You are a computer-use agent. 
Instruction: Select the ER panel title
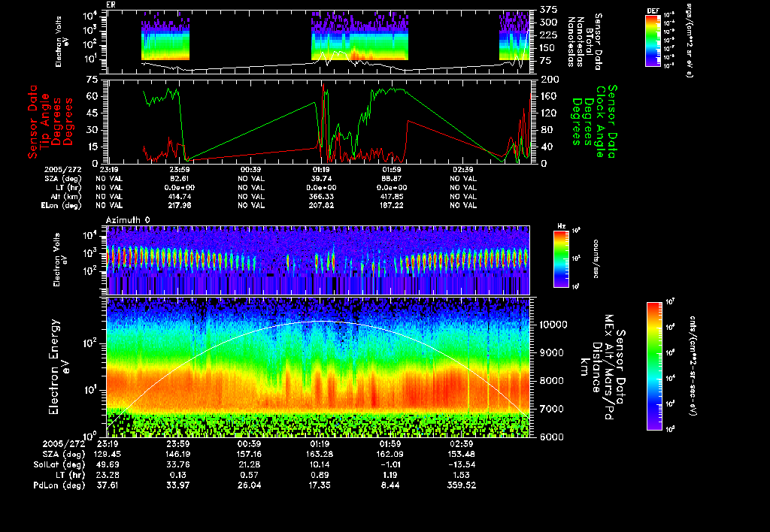coord(111,5)
